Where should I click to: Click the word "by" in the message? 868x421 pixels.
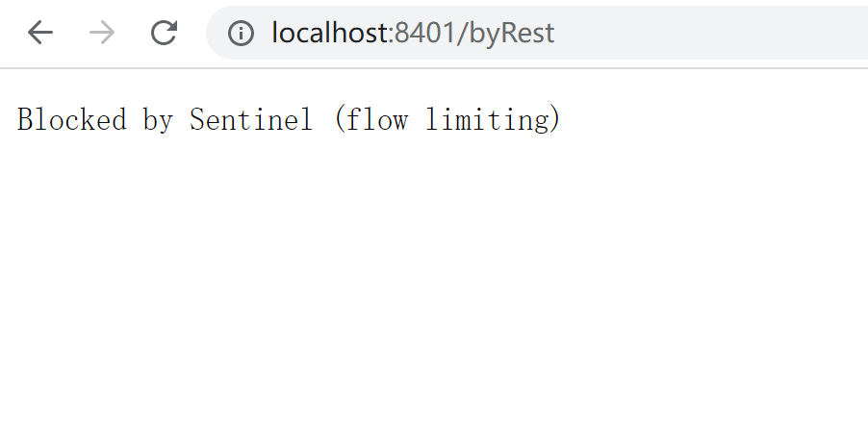pyautogui.click(x=159, y=120)
